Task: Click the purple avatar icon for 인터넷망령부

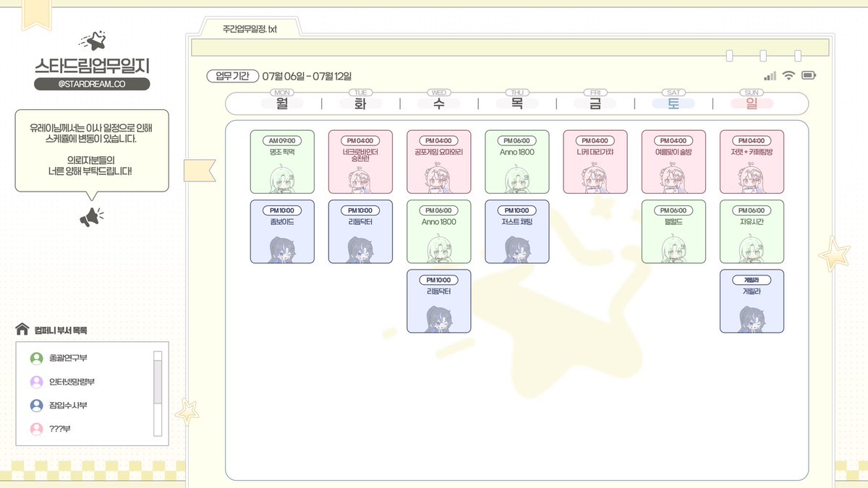Action: pos(36,382)
